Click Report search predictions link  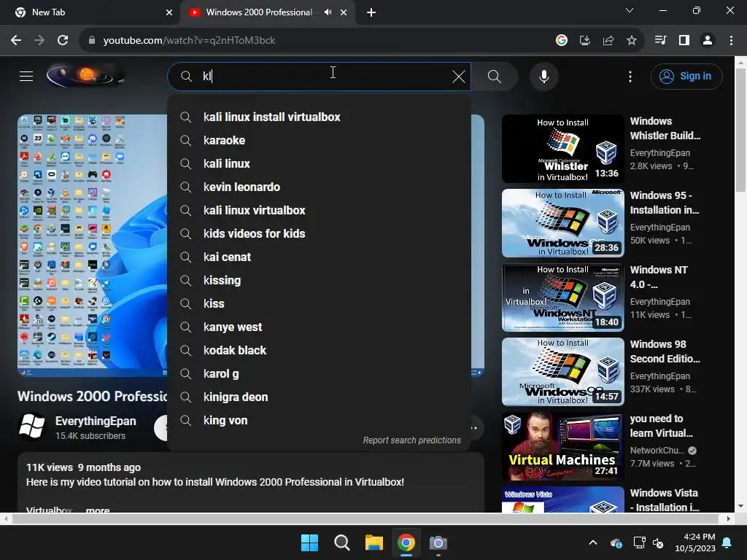pos(411,440)
